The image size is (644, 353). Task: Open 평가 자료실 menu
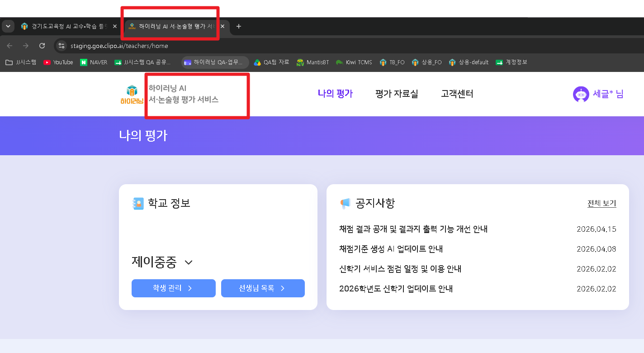pyautogui.click(x=397, y=94)
